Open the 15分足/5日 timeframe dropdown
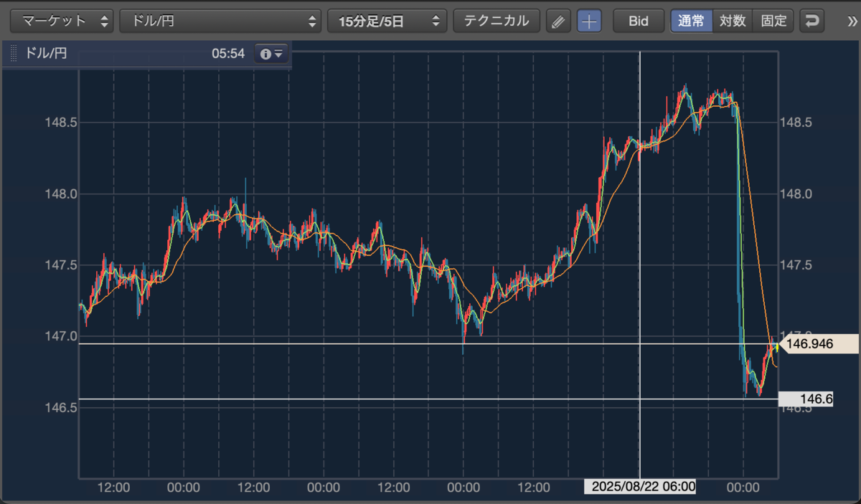The height and width of the screenshot is (504, 861). point(387,21)
